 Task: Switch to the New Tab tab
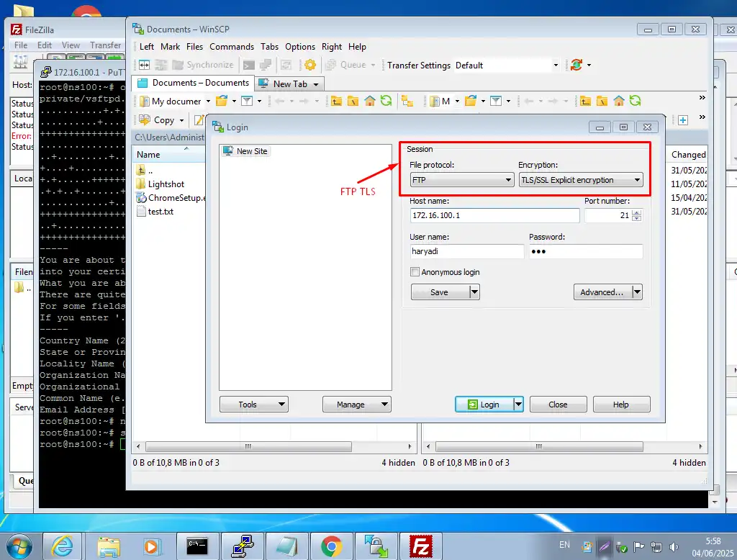[x=290, y=83]
